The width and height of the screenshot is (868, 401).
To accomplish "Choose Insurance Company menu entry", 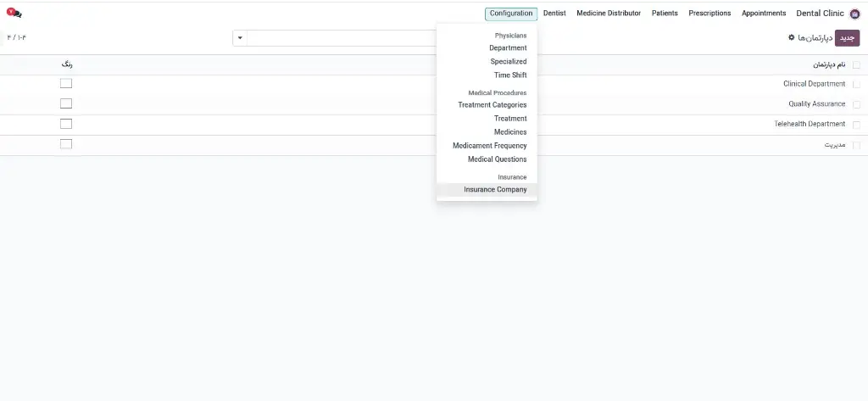I will pyautogui.click(x=487, y=189).
